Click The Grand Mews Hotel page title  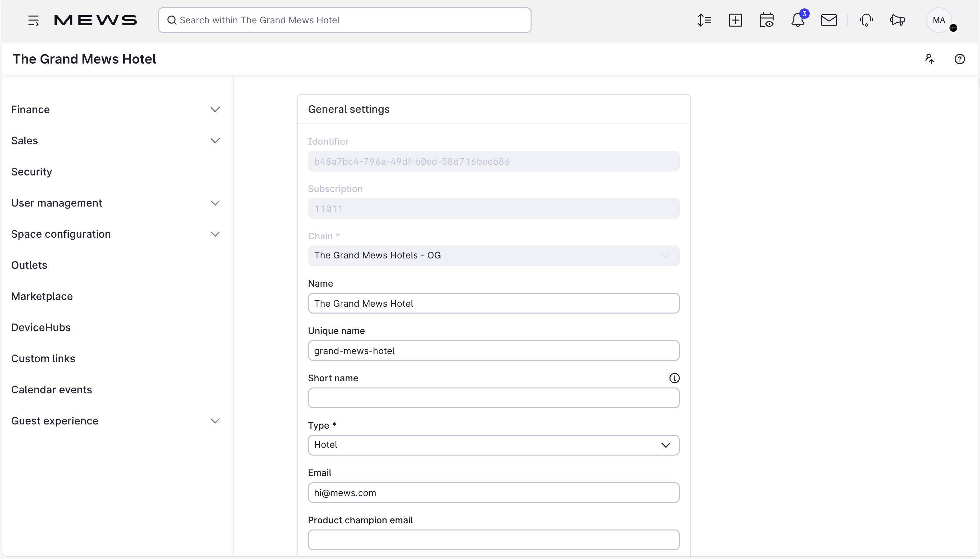point(84,59)
